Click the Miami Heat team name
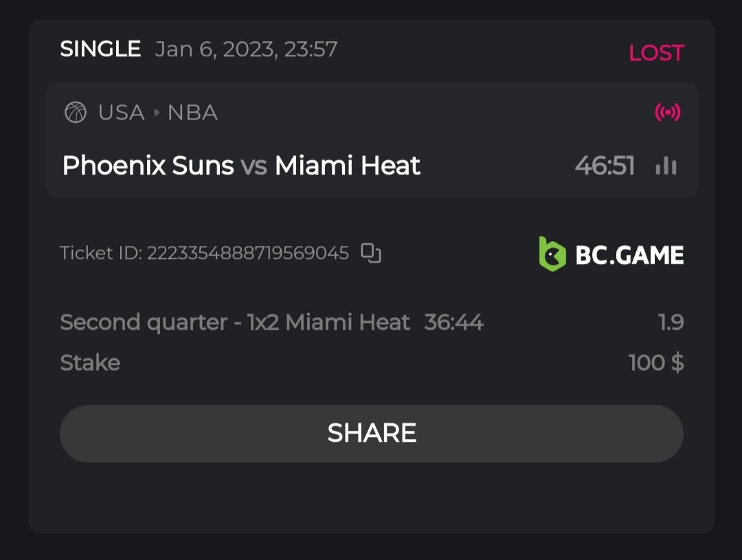Screen dimensions: 742x560 point(348,166)
